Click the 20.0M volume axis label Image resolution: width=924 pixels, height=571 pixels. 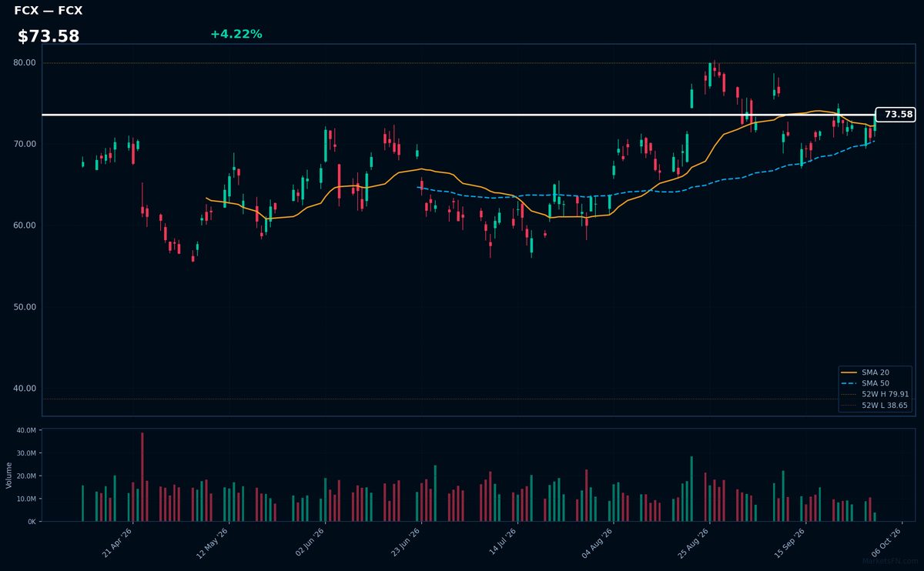pyautogui.click(x=26, y=476)
